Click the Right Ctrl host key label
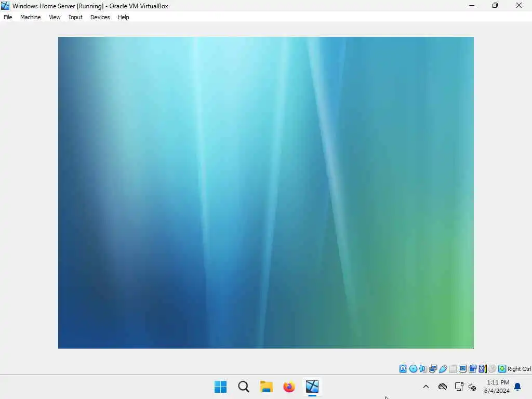Viewport: 532px width, 399px height. [519, 369]
